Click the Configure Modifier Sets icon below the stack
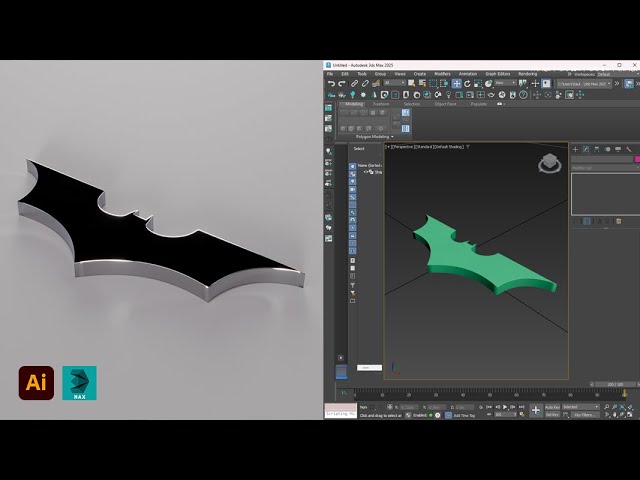Viewport: 640px width, 480px height. [x=619, y=221]
